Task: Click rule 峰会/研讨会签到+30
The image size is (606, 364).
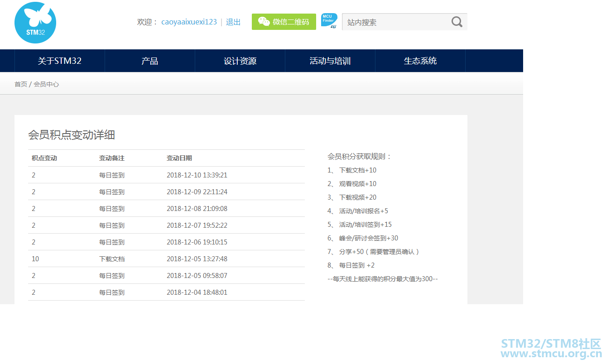Action: pos(369,238)
